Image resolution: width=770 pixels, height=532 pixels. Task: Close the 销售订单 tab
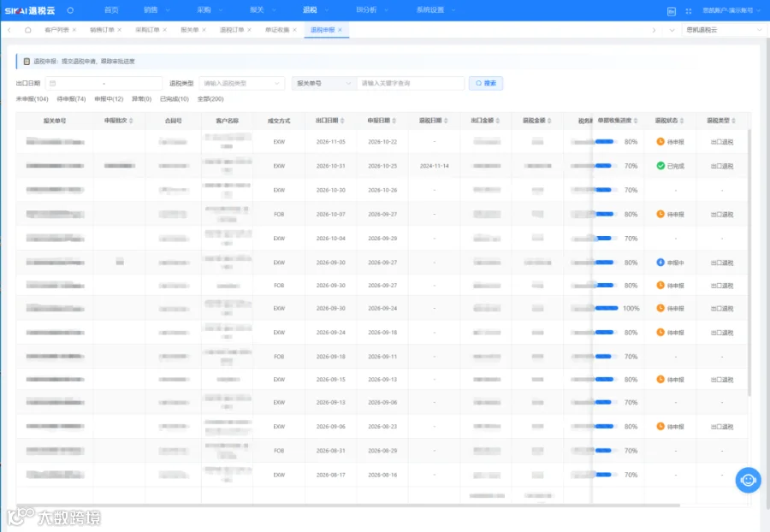[x=119, y=30]
